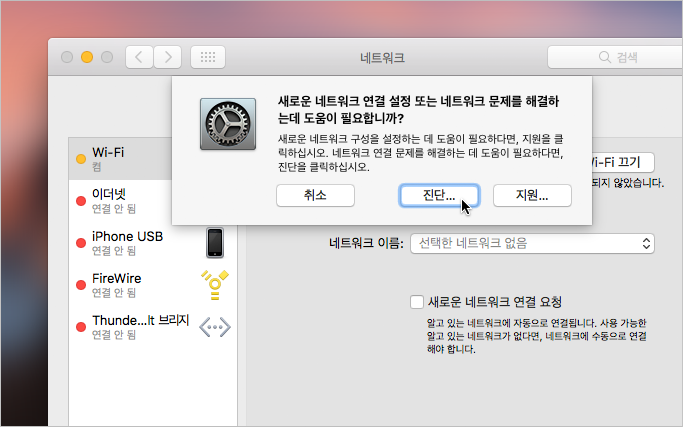Click the 검색 search field
This screenshot has width=683, height=427.
click(615, 57)
